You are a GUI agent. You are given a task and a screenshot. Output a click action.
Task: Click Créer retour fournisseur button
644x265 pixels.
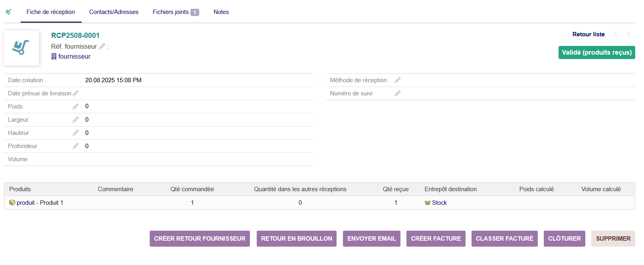click(200, 239)
